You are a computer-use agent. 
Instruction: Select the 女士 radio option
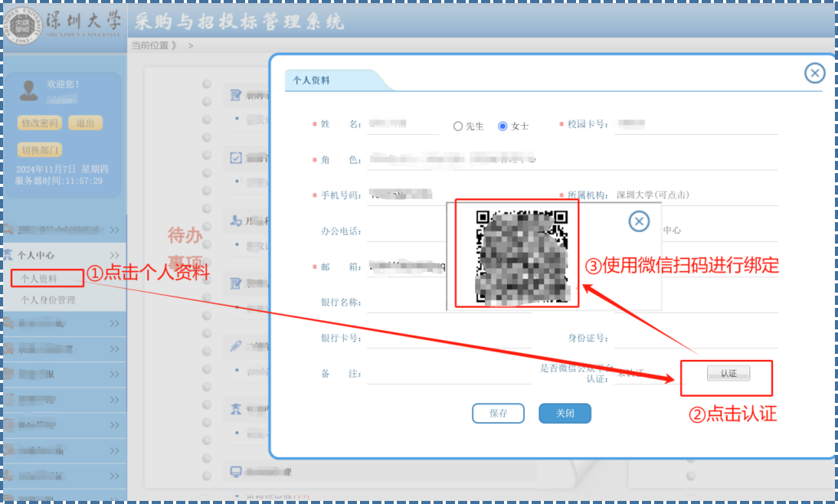click(502, 126)
